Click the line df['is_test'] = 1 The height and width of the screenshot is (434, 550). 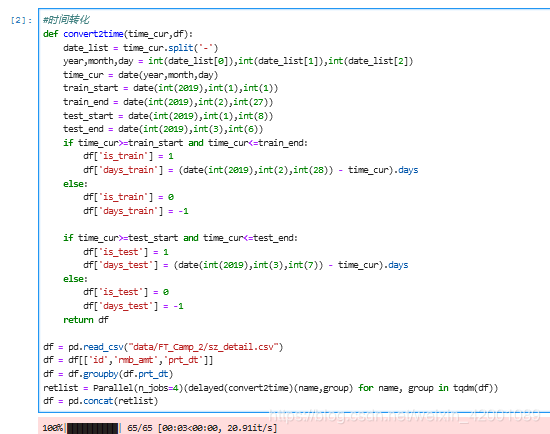tap(126, 252)
